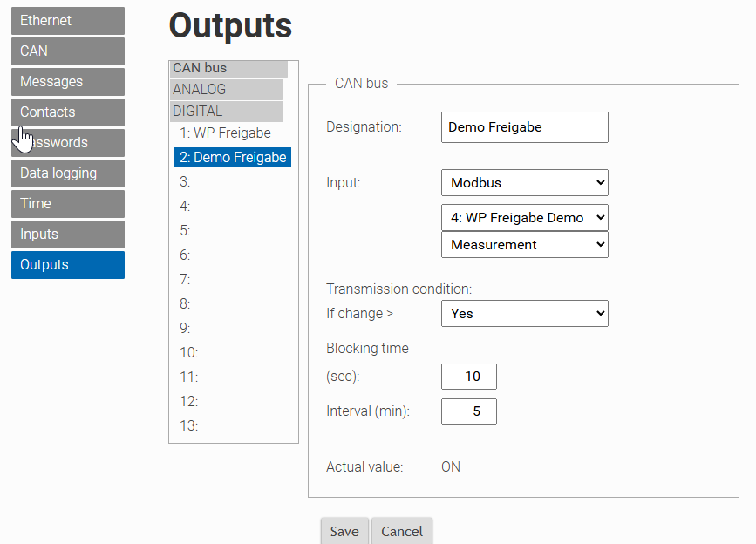
Task: Edit the Designation text field
Action: (x=525, y=127)
